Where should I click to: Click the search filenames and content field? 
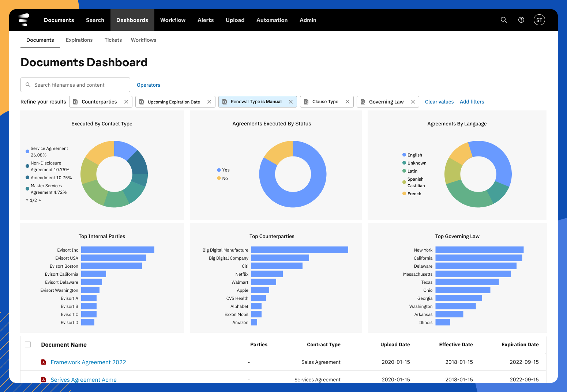pos(75,84)
